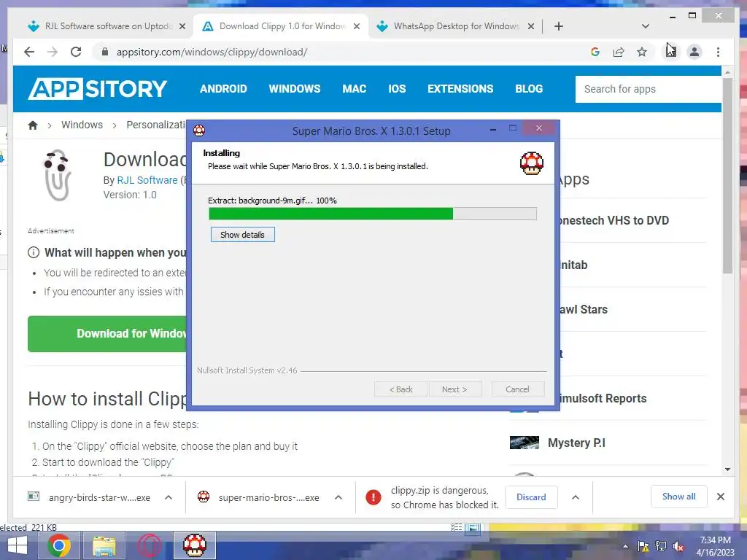Bookmark this page with the star

(642, 52)
